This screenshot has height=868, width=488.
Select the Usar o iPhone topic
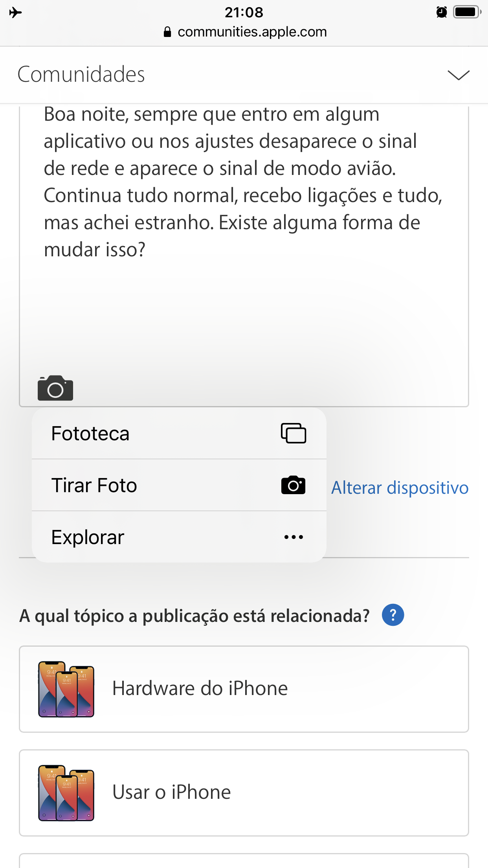244,793
